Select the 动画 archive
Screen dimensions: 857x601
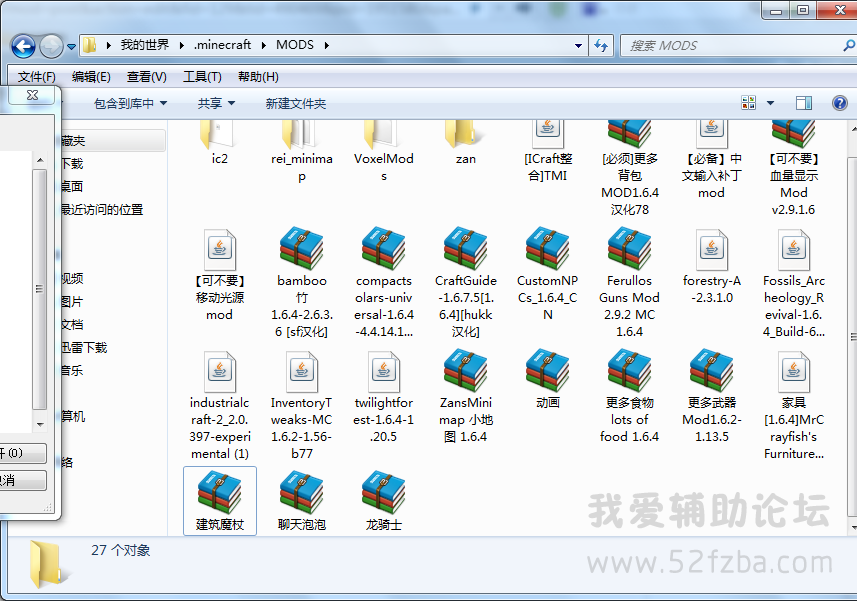(x=548, y=380)
